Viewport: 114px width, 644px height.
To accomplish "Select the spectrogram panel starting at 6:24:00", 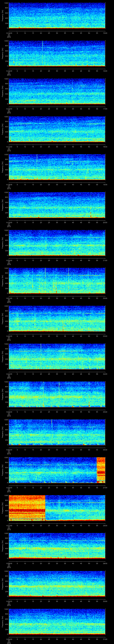I will coord(57,394).
